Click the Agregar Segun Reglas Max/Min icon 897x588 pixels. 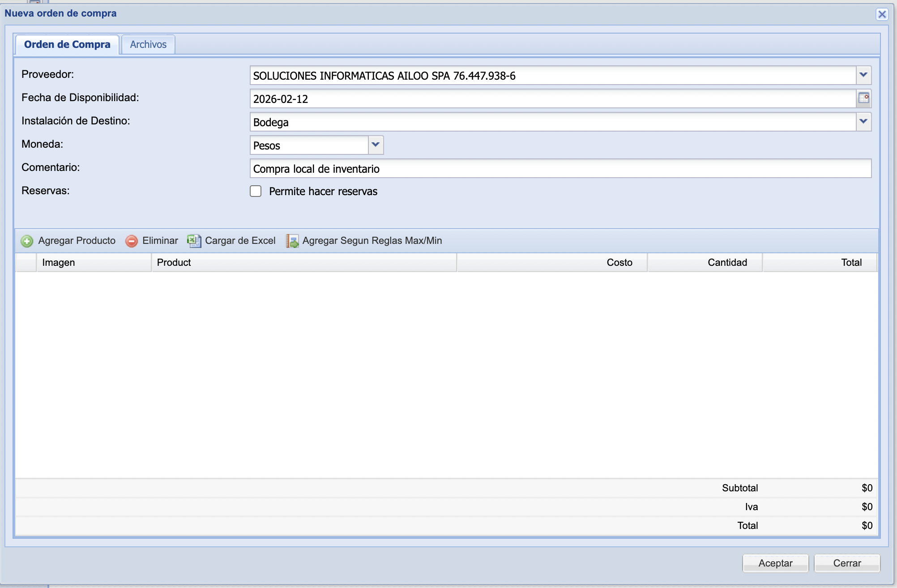292,241
